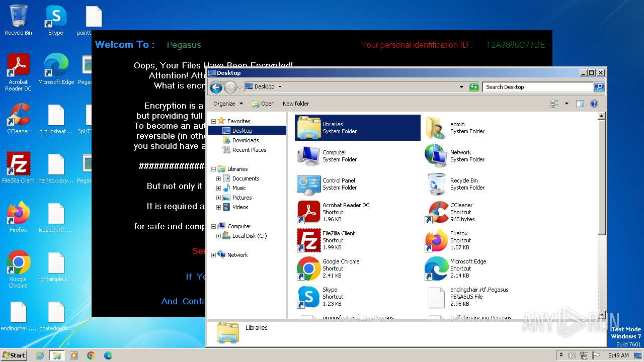The height and width of the screenshot is (362, 644).
Task: Expand the Pictures library node
Action: click(x=218, y=198)
